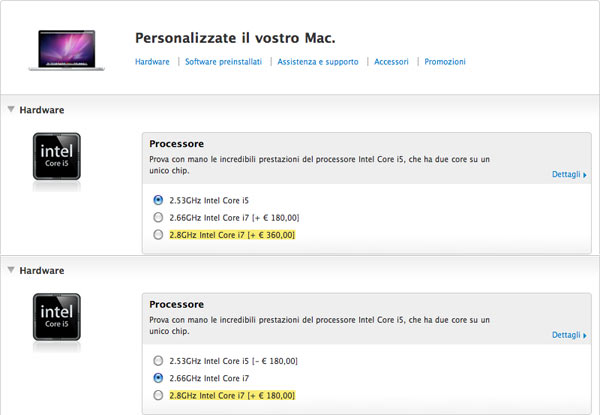The height and width of the screenshot is (415, 600).
Task: Collapse the second Hardware section triangle
Action: pos(10,270)
